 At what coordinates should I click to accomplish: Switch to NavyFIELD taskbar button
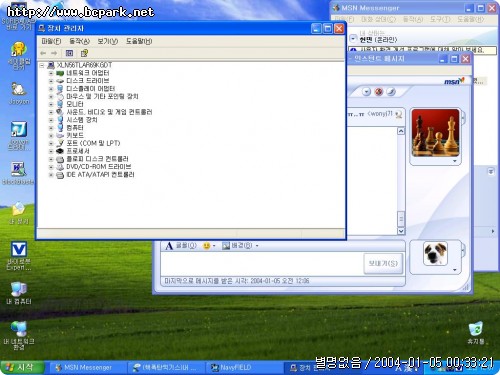click(244, 368)
